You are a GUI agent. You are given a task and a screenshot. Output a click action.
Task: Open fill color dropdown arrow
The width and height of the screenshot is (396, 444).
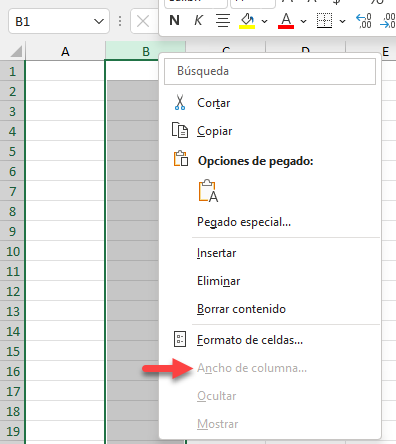265,21
